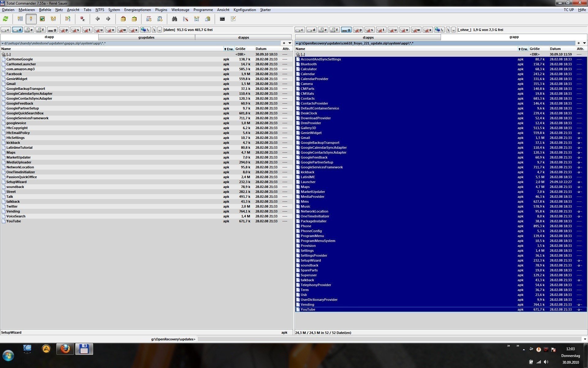Select drive d in right drive bar
This screenshot has height=368, width=588.
pyautogui.click(x=311, y=30)
